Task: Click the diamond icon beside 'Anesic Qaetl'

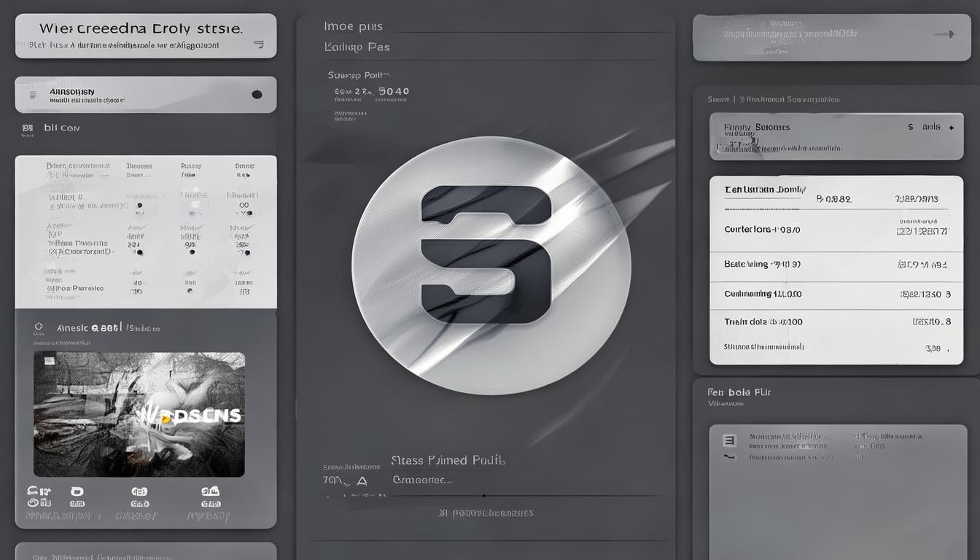Action: tap(39, 327)
